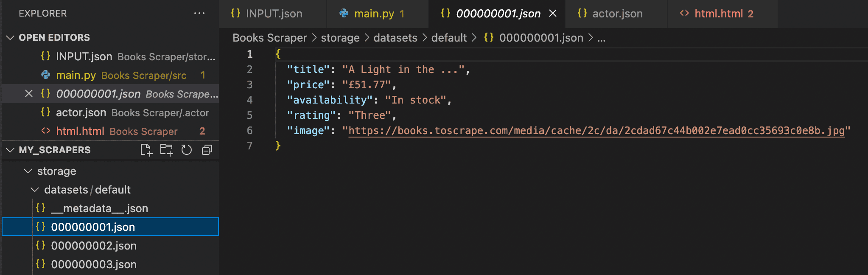Open the More Actions ellipsis in Explorer
The width and height of the screenshot is (868, 275).
click(x=199, y=13)
